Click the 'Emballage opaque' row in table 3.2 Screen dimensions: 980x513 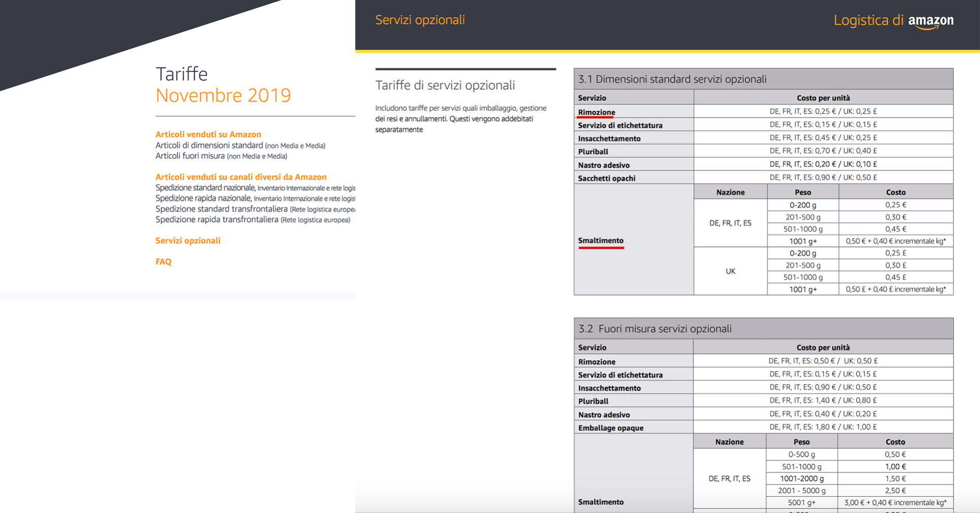610,428
